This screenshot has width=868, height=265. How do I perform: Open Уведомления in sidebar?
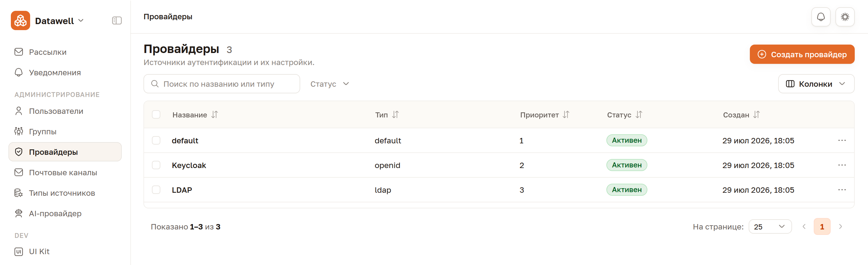tap(65, 72)
